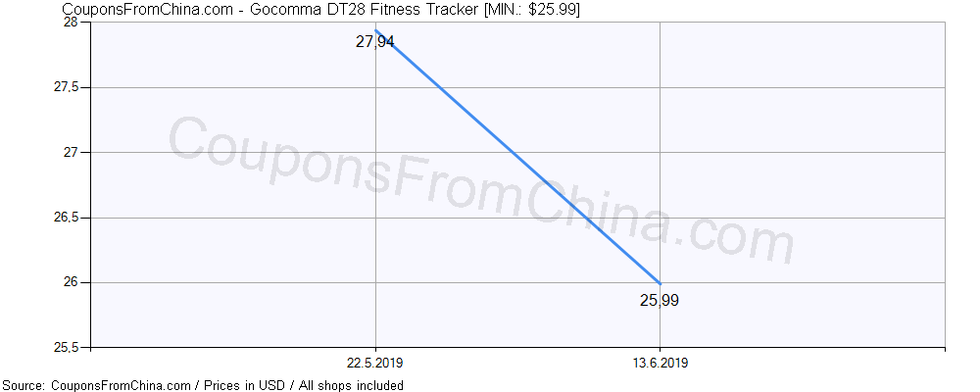Click the 27 y-axis label

coord(70,153)
